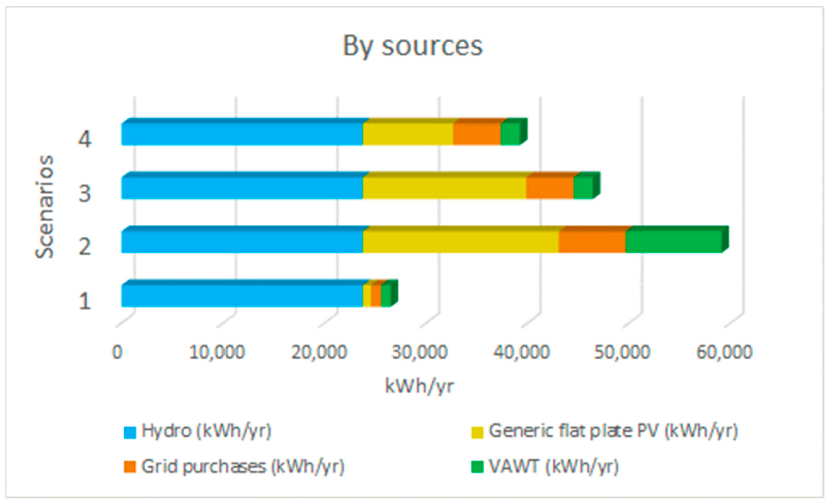Click the green VAWT legend swatch
This screenshot has width=832, height=504.
coord(477,467)
